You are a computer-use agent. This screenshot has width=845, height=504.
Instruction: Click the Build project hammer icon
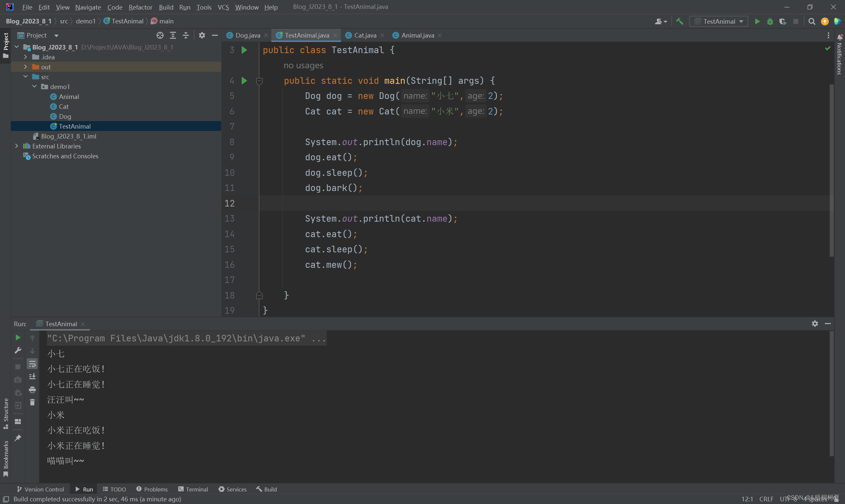click(x=680, y=21)
